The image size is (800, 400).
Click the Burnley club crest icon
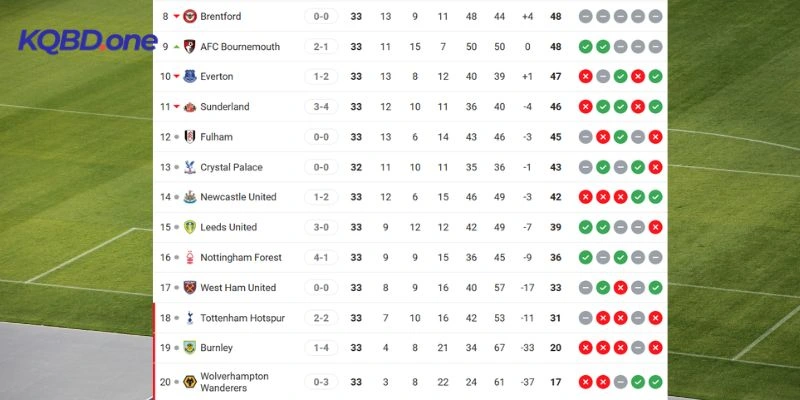tap(190, 348)
